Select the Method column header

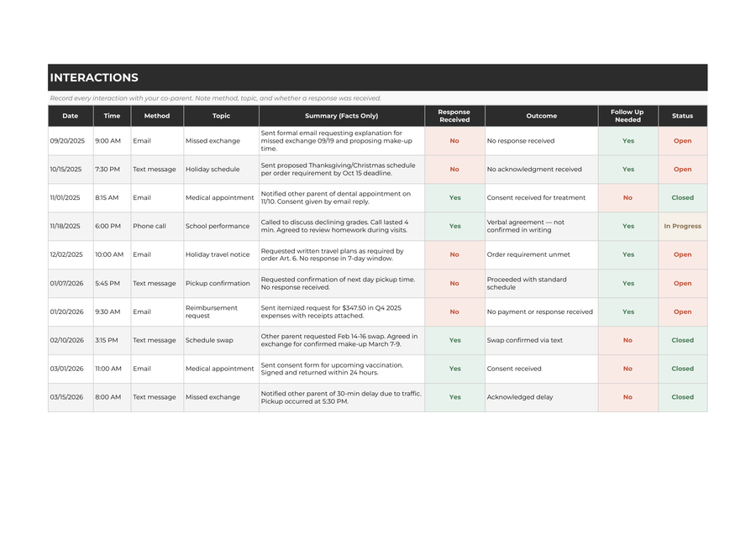click(157, 116)
